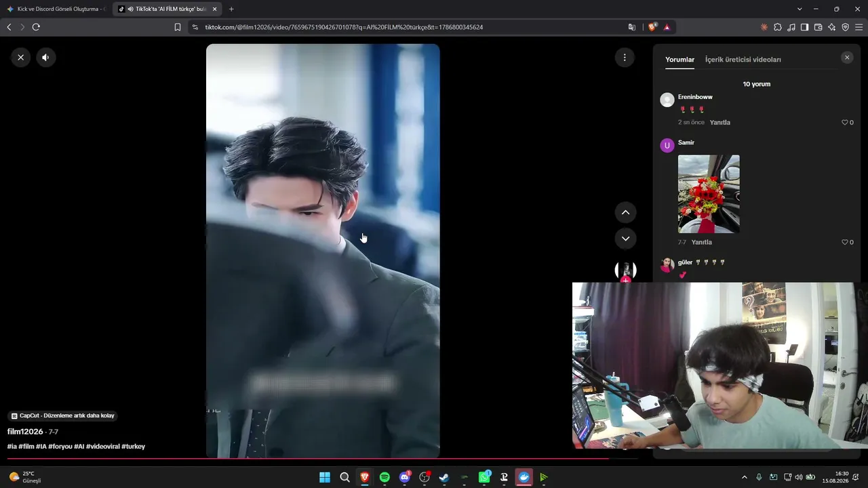Open media playlist music note icon
868x488 pixels.
(x=791, y=27)
